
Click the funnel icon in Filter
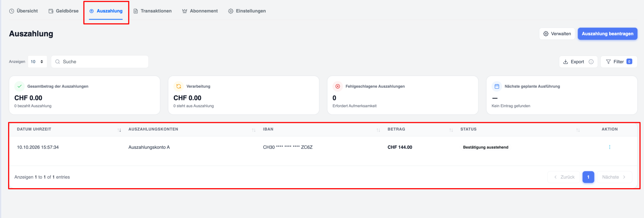608,62
